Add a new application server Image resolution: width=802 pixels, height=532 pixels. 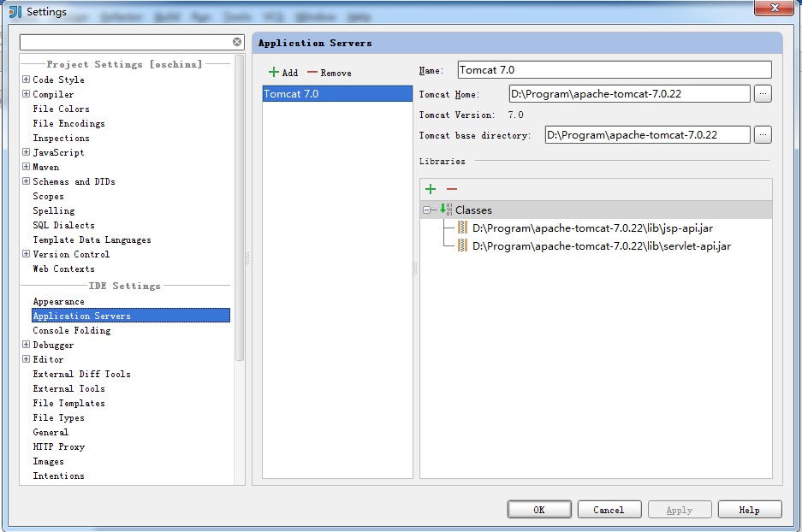tap(283, 73)
